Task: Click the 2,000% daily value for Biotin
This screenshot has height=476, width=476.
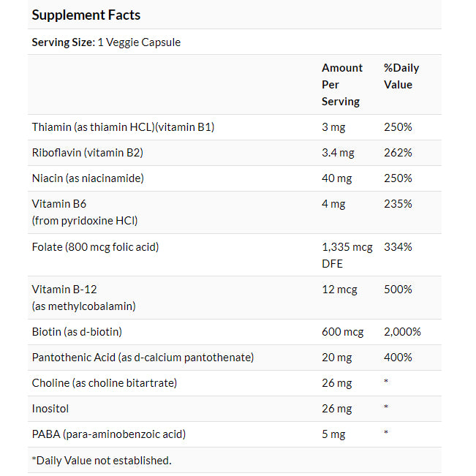Action: click(402, 332)
